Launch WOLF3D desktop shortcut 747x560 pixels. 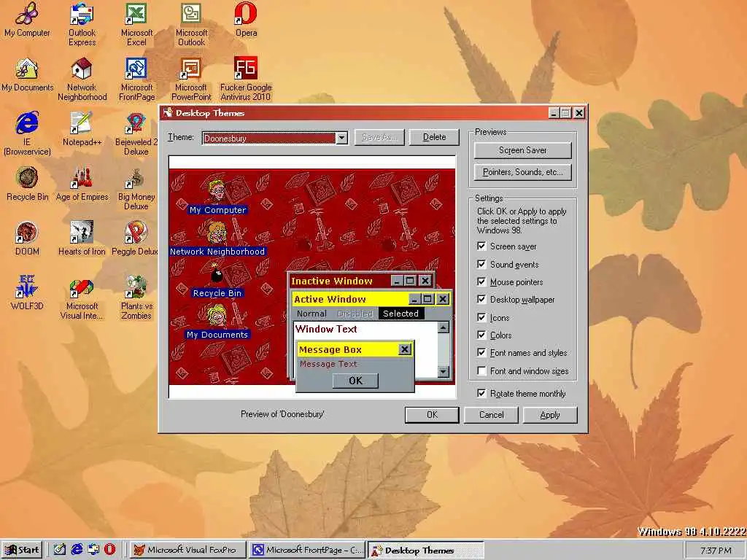tap(27, 292)
